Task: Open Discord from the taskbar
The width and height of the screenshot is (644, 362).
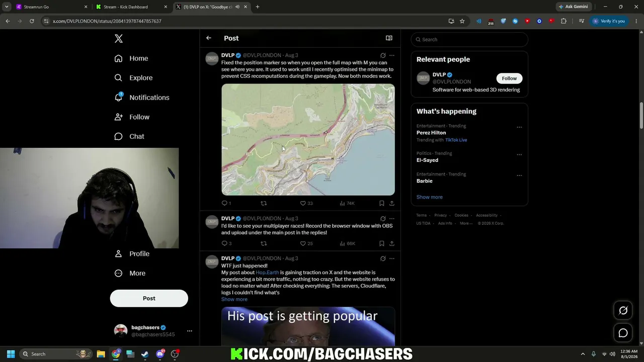Action: (160, 354)
